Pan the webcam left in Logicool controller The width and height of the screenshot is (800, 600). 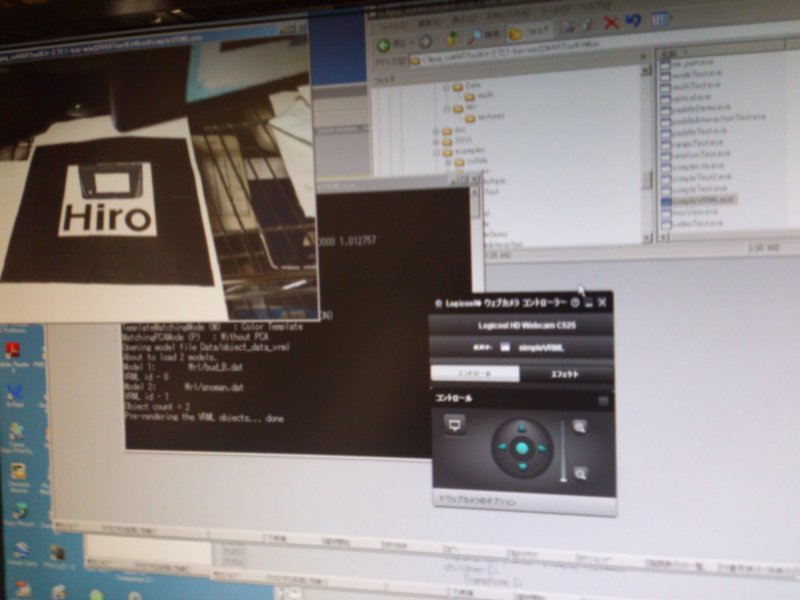point(502,447)
